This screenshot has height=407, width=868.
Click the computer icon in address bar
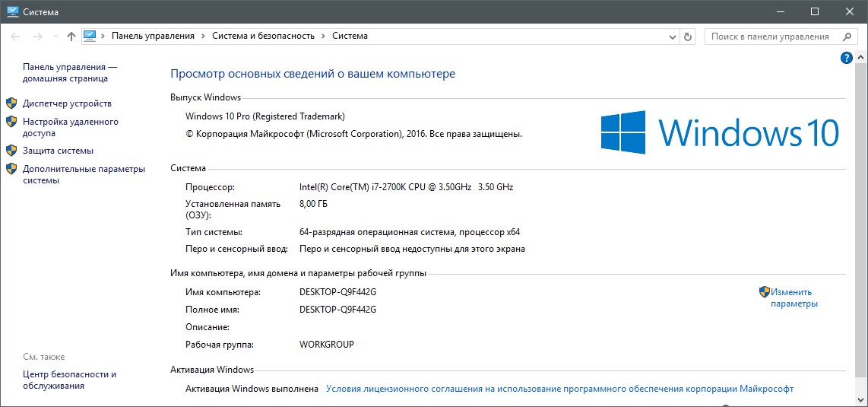click(90, 36)
